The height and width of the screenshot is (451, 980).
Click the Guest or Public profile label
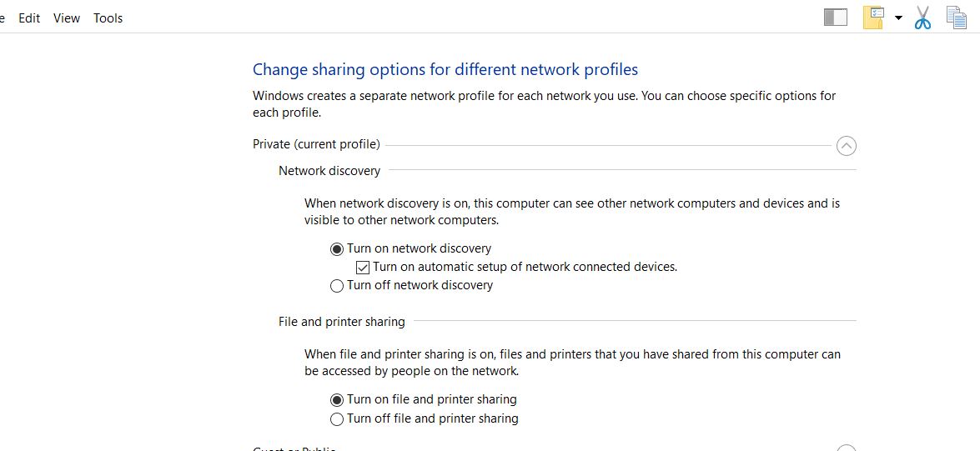(294, 448)
